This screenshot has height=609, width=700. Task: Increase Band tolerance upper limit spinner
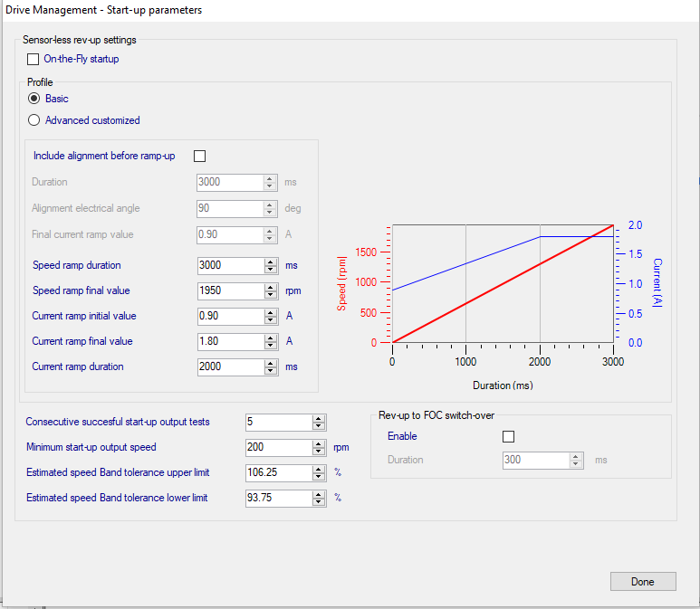(318, 470)
